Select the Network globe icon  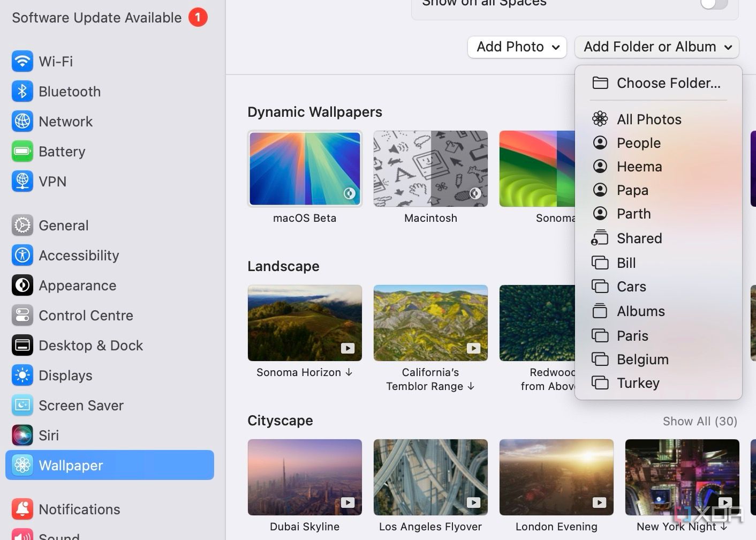[22, 121]
